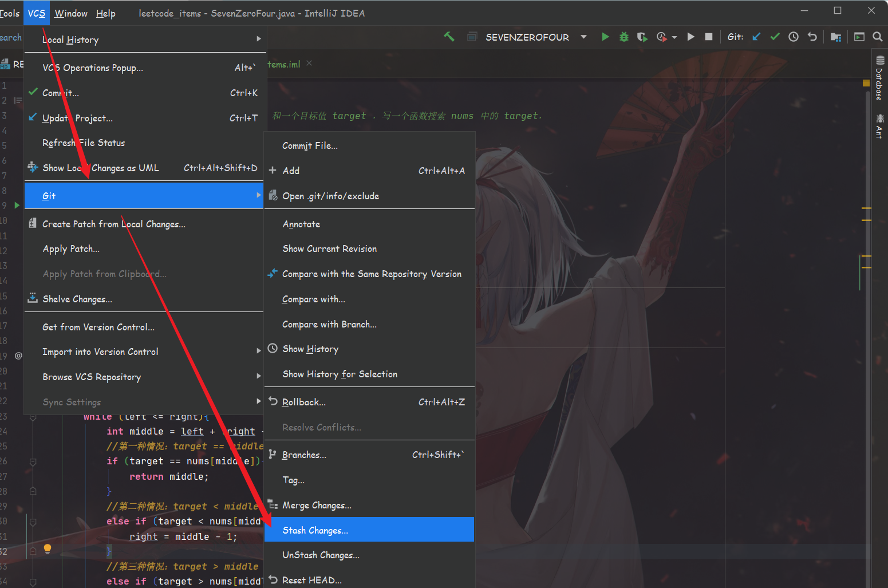Image resolution: width=888 pixels, height=588 pixels.
Task: Open Git history via toolbar clock icon
Action: (x=794, y=37)
